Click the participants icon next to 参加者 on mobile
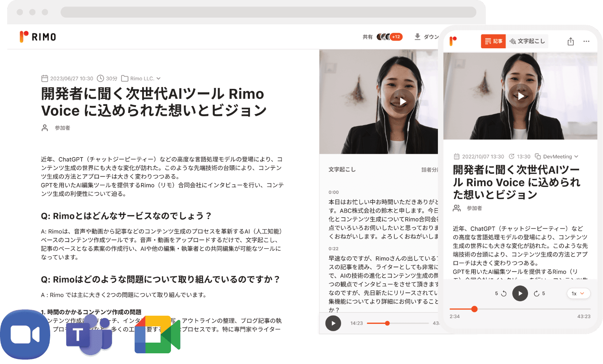The image size is (603, 364). 457,208
